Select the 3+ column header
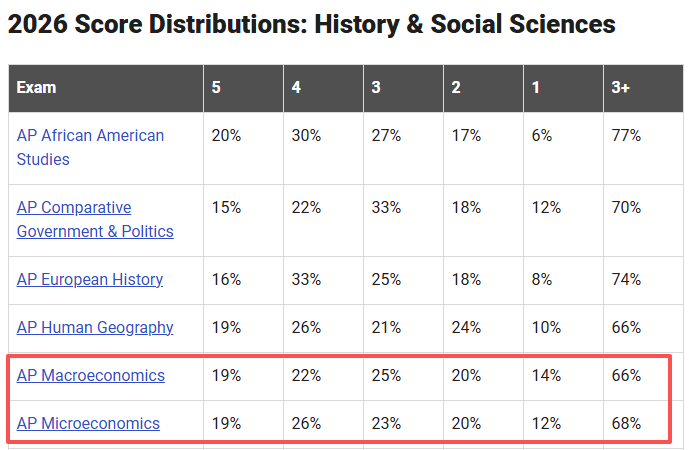The width and height of the screenshot is (689, 450). [x=643, y=88]
